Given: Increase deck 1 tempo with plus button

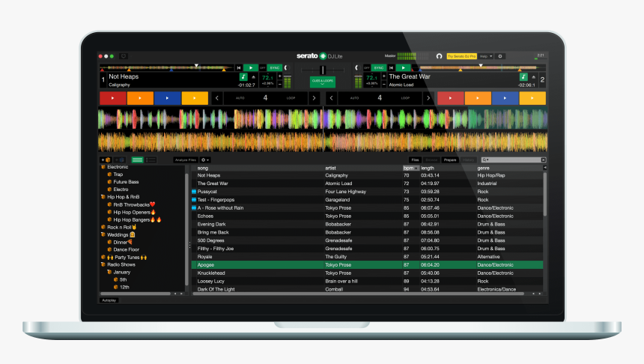Looking at the screenshot, I should [x=280, y=76].
